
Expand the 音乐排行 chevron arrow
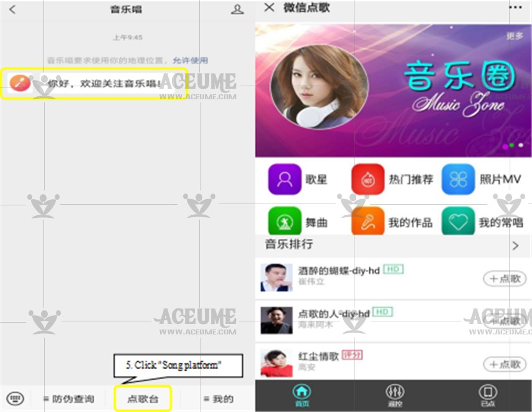(x=515, y=246)
